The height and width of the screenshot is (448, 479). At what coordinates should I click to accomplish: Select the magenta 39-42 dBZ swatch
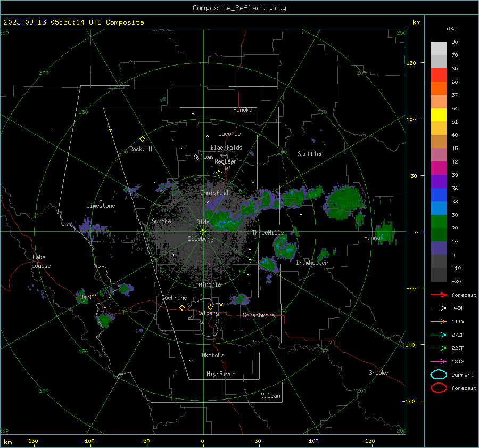tap(439, 168)
